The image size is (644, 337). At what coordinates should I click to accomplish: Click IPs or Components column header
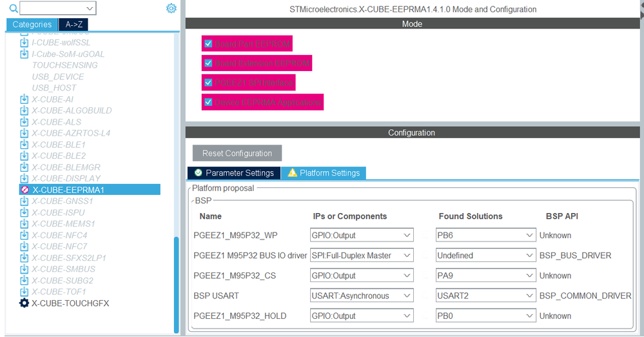tap(349, 216)
